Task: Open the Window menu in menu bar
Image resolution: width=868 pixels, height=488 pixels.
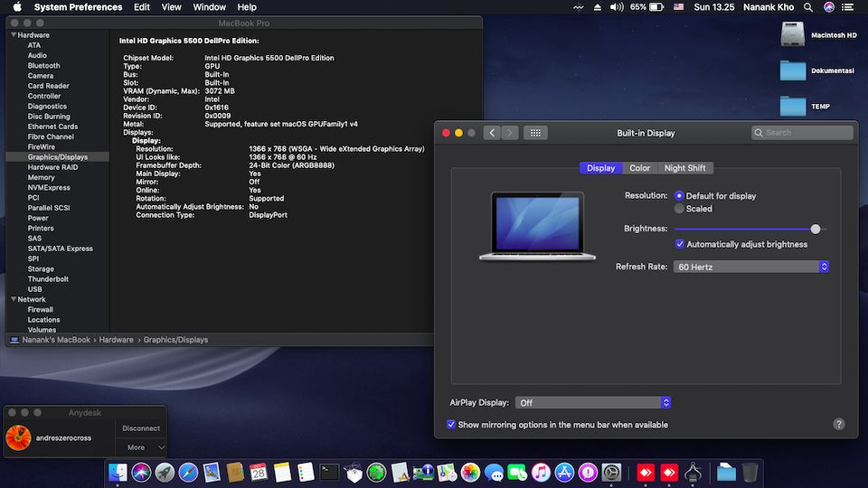Action: click(210, 7)
